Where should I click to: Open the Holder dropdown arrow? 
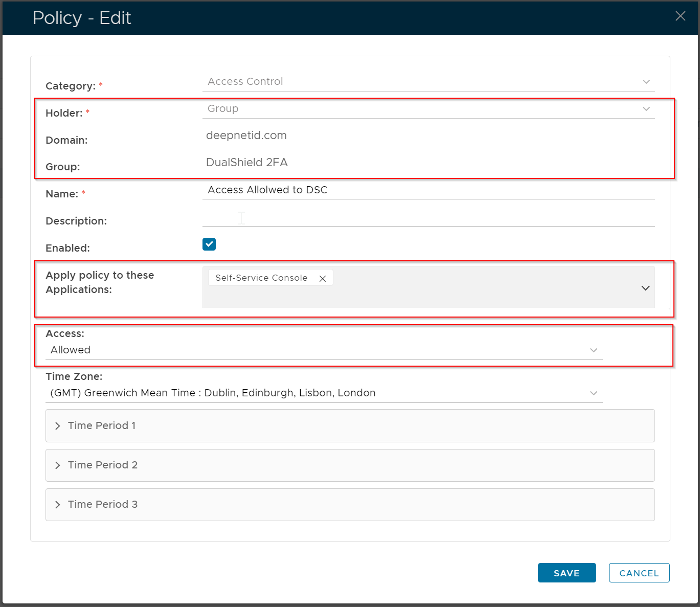646,109
